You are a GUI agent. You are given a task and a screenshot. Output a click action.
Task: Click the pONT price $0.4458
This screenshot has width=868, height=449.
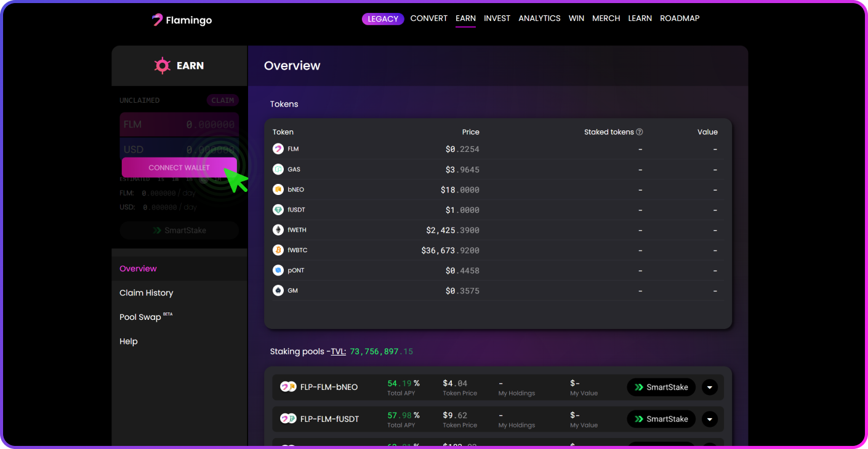click(x=462, y=271)
